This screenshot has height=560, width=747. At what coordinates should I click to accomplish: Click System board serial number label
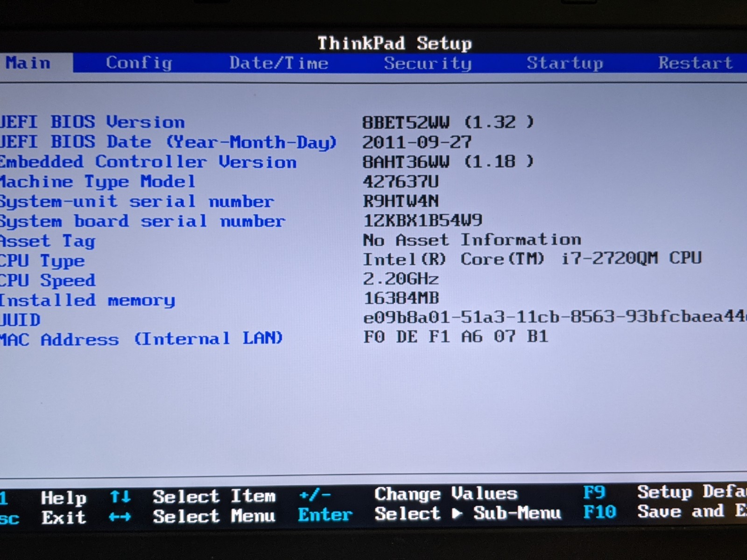[142, 221]
